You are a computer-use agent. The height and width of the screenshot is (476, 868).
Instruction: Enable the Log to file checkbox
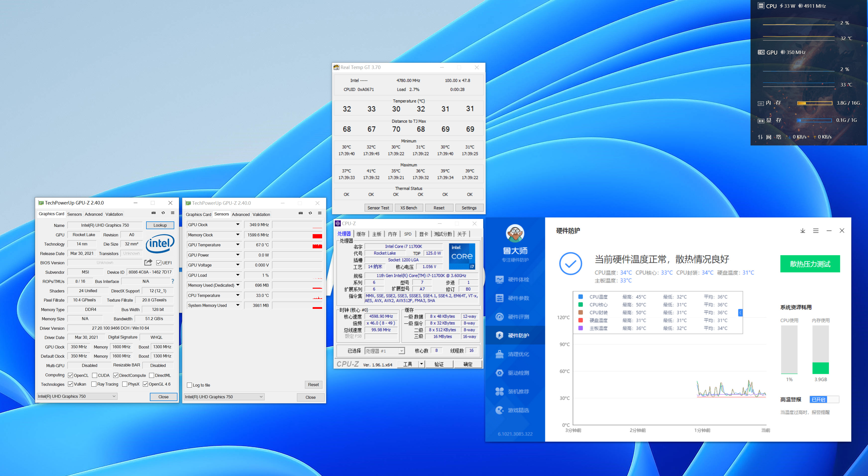(x=189, y=385)
